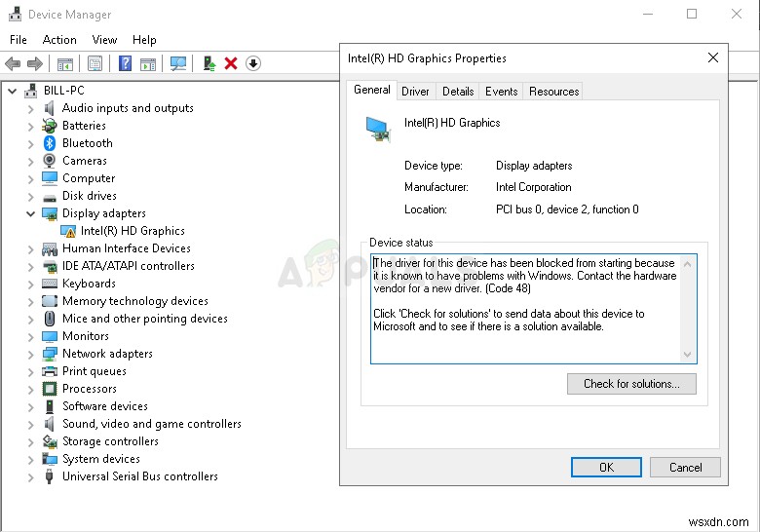This screenshot has height=532, width=760.
Task: Click the Properties toolbar icon
Action: tap(95, 63)
